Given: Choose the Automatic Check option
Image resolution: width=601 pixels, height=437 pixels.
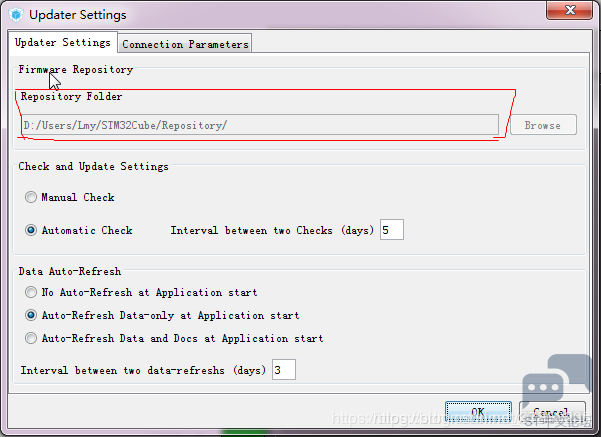Looking at the screenshot, I should click(x=31, y=230).
